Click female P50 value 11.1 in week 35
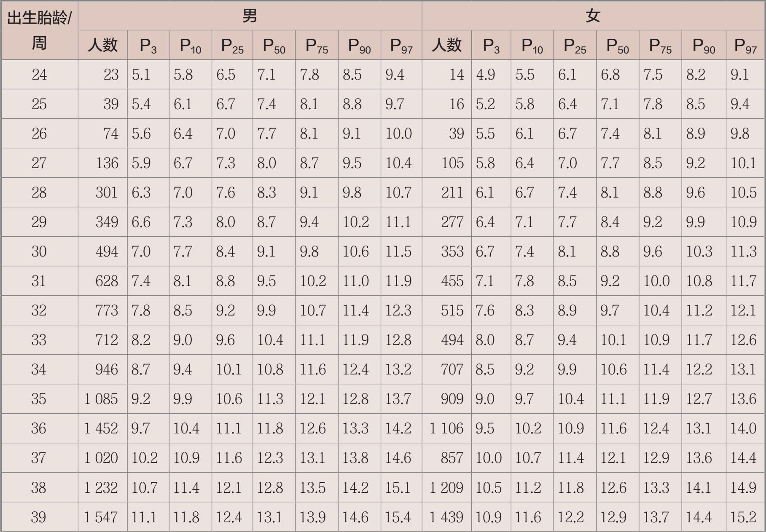This screenshot has width=766, height=532. (x=613, y=399)
